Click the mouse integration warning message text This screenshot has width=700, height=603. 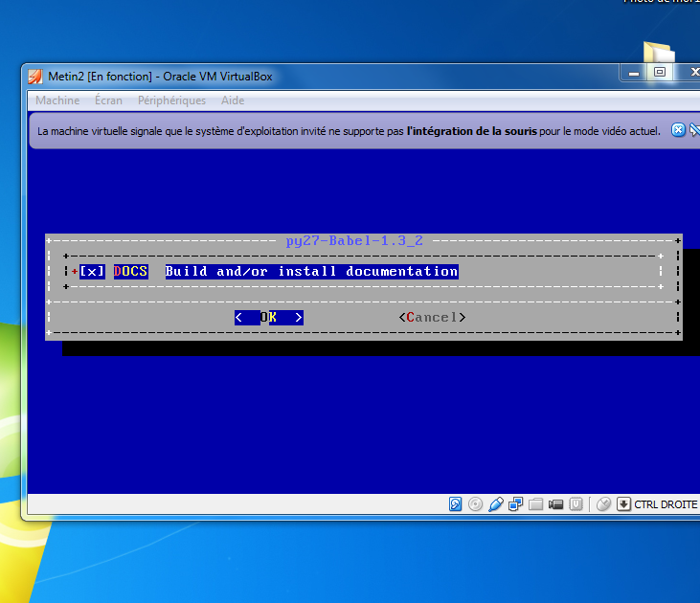pos(349,131)
